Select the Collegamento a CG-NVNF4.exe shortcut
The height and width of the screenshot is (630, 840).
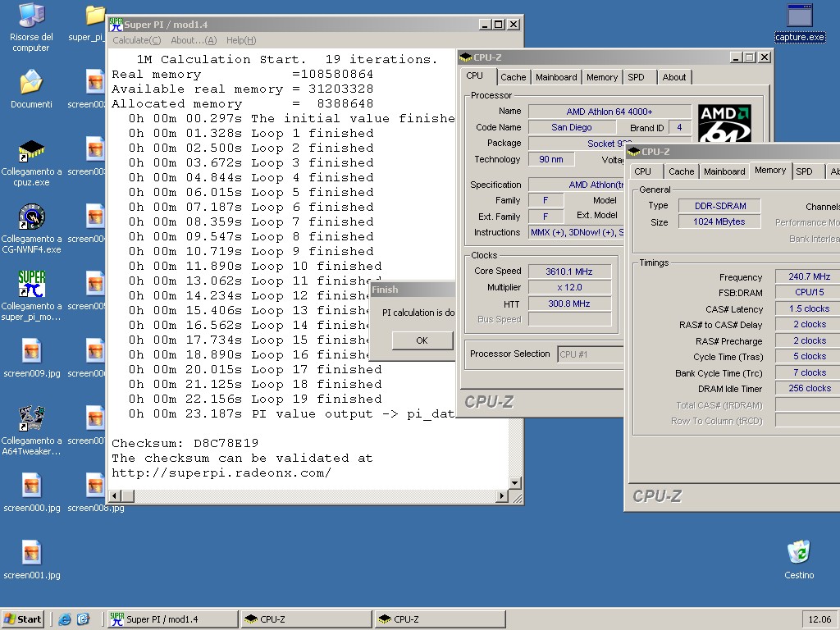pyautogui.click(x=32, y=230)
